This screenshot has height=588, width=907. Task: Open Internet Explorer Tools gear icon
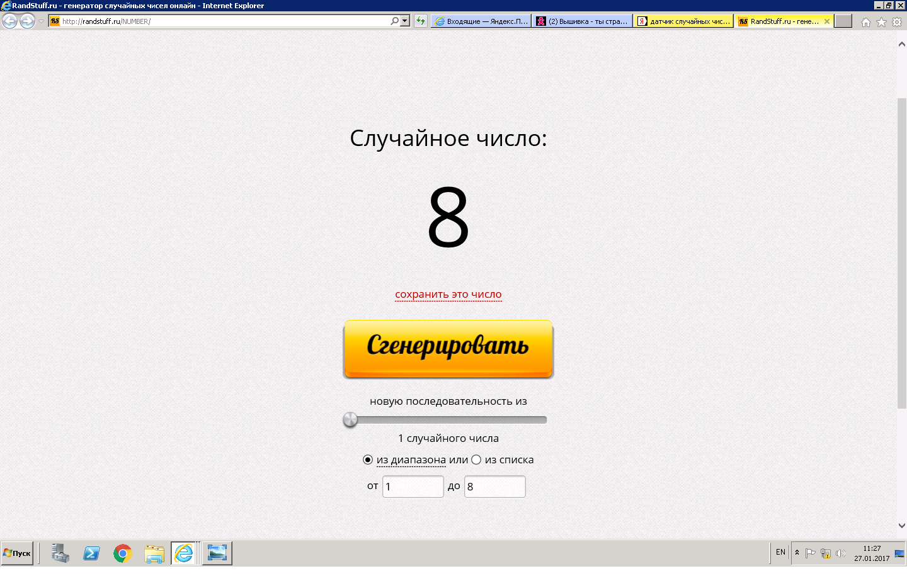(x=897, y=22)
